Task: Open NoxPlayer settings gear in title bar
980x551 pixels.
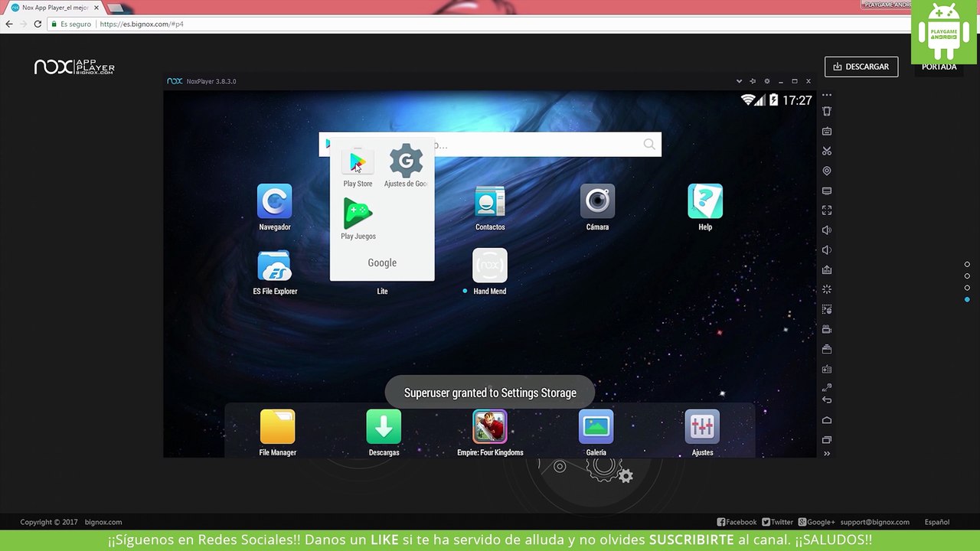Action: click(x=766, y=81)
